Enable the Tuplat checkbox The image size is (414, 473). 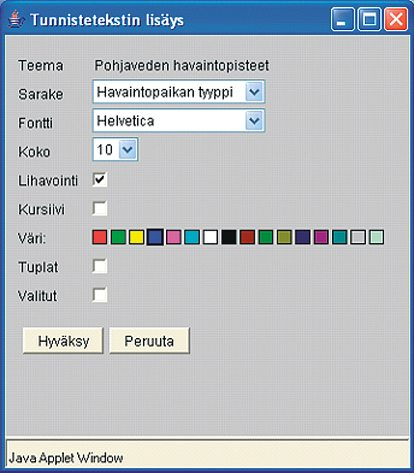tap(100, 266)
